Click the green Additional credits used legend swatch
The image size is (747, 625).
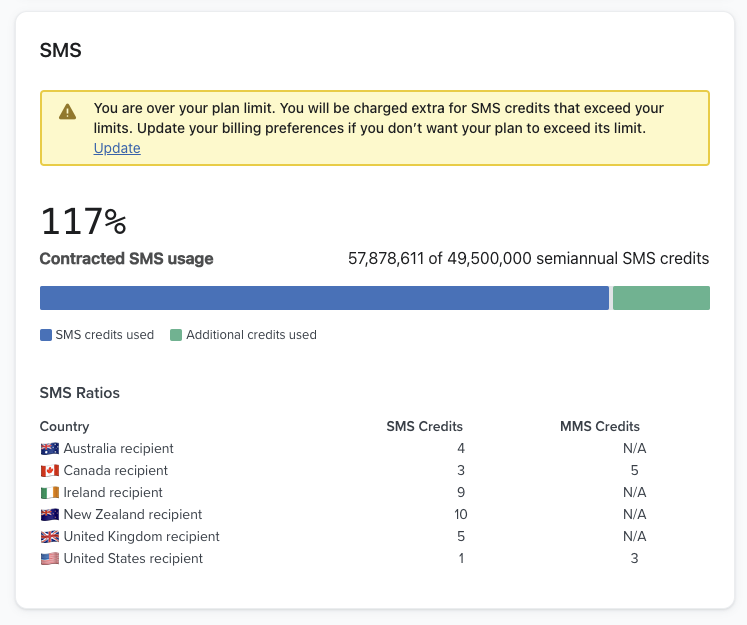point(176,335)
